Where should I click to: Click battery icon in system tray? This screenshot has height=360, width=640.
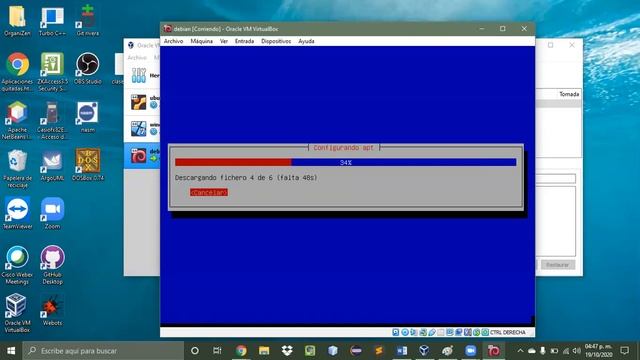[554, 351]
